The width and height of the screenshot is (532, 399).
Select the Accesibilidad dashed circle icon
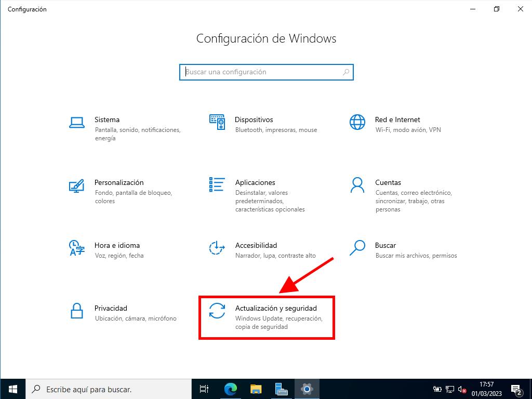point(217,248)
